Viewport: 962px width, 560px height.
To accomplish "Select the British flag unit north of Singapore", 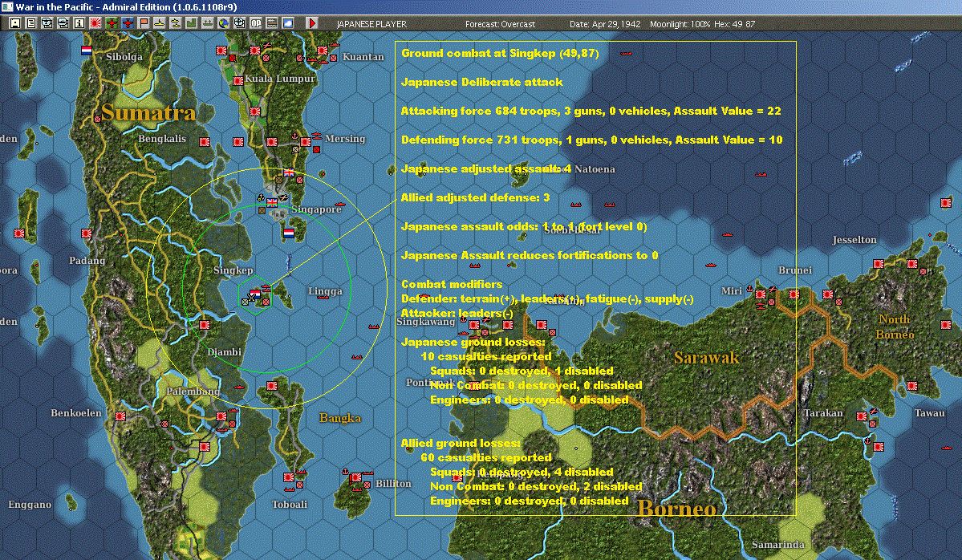I will [289, 173].
